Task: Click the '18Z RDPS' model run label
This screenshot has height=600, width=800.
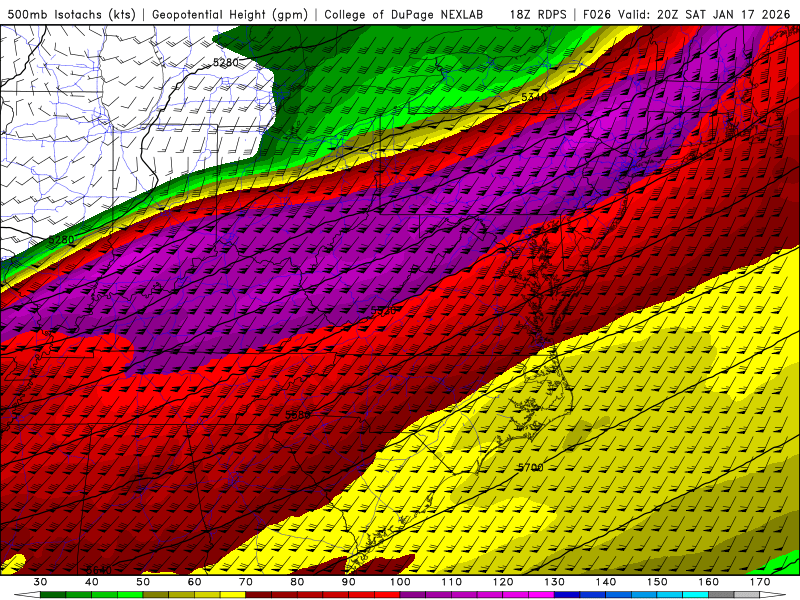Action: click(x=538, y=14)
